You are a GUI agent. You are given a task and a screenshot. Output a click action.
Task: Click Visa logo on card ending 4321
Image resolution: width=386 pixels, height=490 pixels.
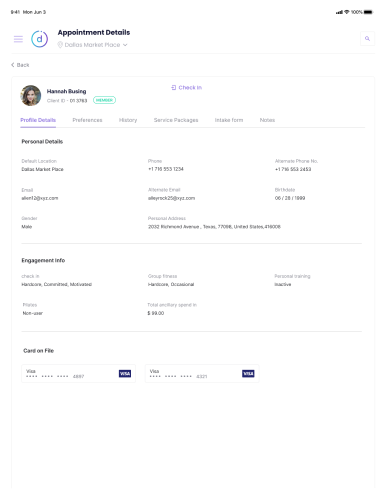pos(248,374)
